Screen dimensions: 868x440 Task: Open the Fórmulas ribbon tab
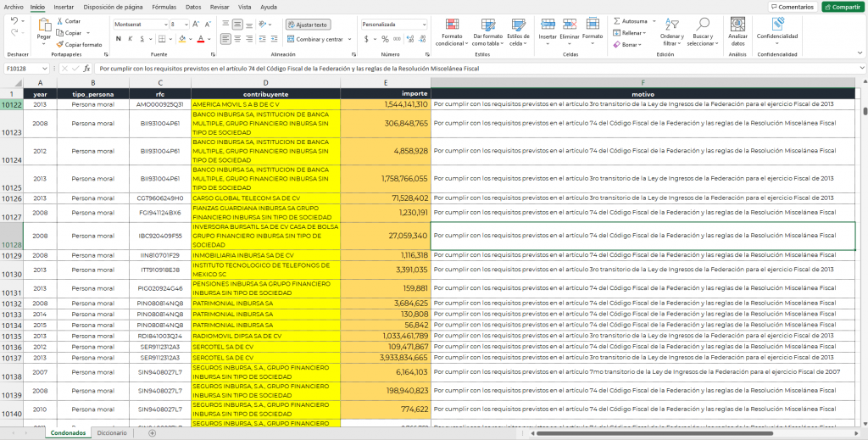tap(164, 7)
